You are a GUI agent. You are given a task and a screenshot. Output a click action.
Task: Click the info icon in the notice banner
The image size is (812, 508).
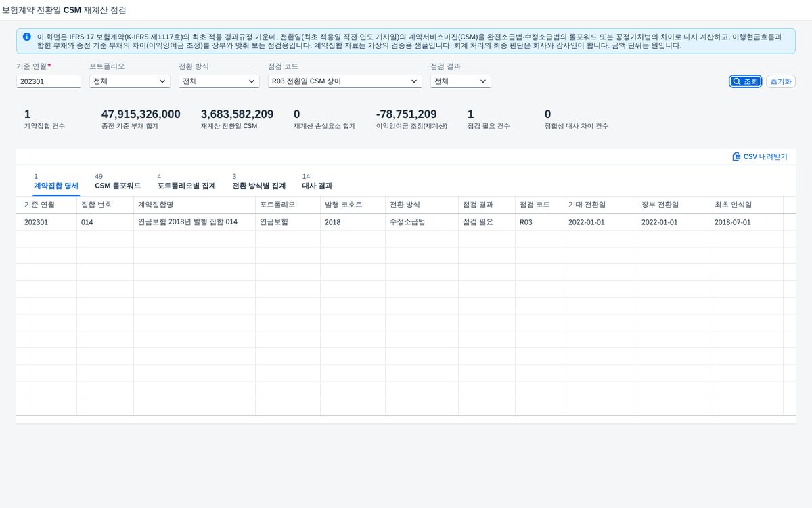coord(26,37)
